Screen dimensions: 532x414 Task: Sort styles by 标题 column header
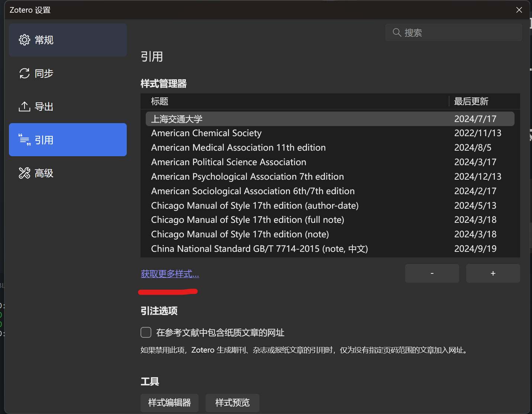click(x=160, y=101)
